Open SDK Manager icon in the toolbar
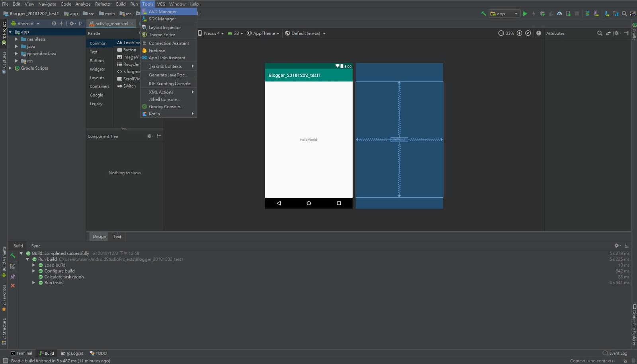The width and height of the screenshot is (637, 364). tap(607, 14)
